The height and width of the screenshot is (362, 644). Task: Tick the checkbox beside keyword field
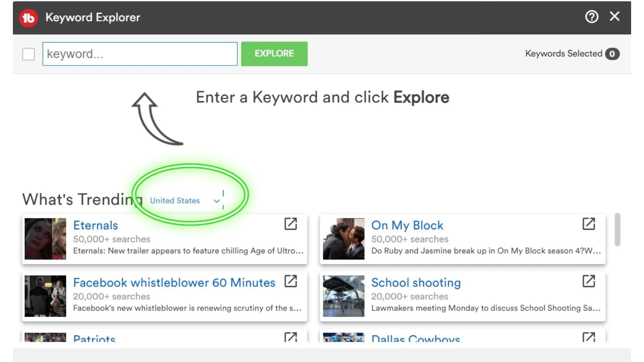[x=28, y=54]
